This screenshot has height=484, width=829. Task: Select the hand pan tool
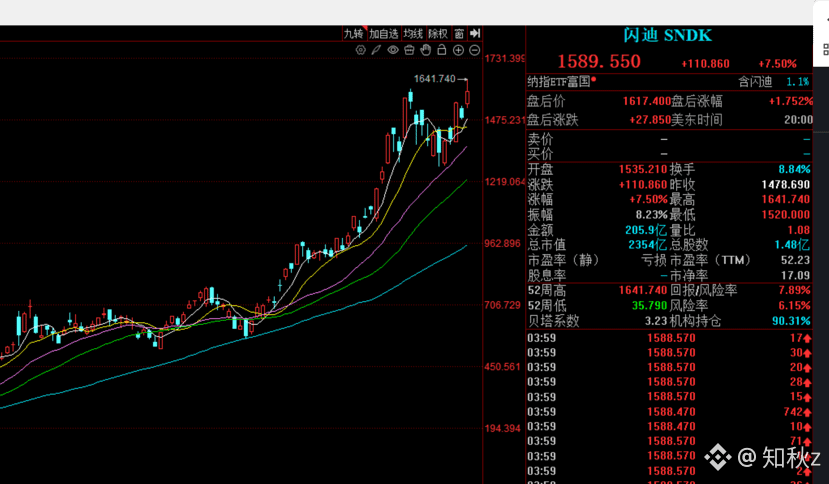click(x=426, y=50)
